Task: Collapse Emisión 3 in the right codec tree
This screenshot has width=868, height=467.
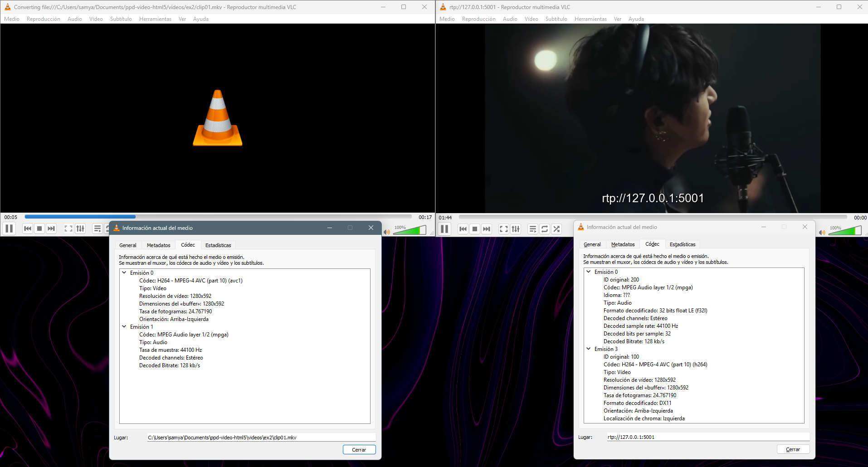Action: tap(589, 349)
